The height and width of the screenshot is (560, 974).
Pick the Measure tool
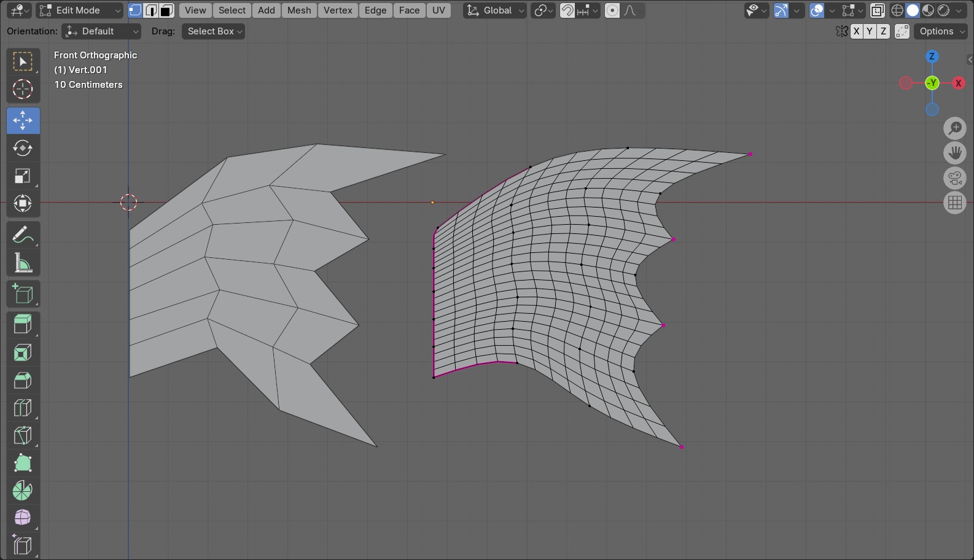click(23, 263)
